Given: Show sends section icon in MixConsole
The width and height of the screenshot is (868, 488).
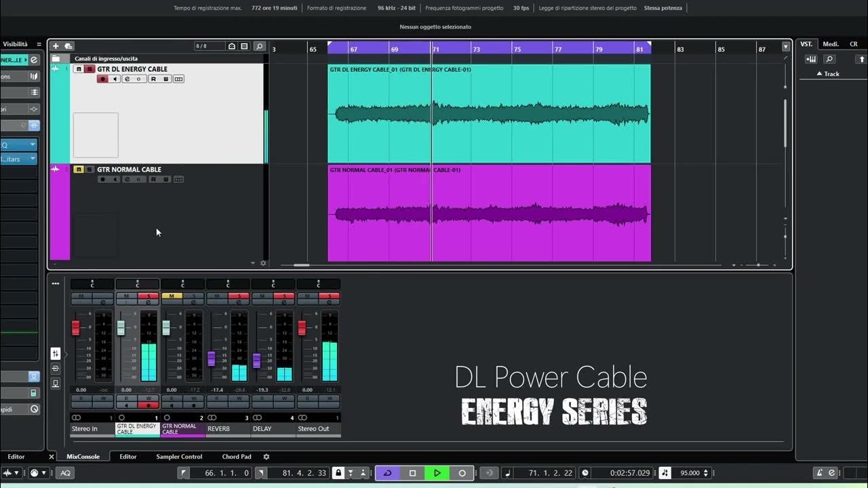Looking at the screenshot, I should (56, 383).
